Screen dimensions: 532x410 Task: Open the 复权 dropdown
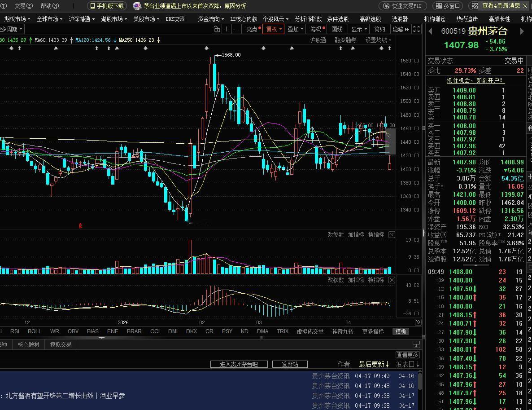tap(274, 29)
